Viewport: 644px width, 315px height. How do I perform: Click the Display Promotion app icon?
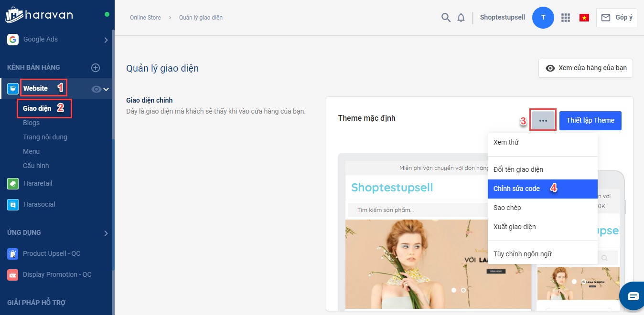coord(13,274)
